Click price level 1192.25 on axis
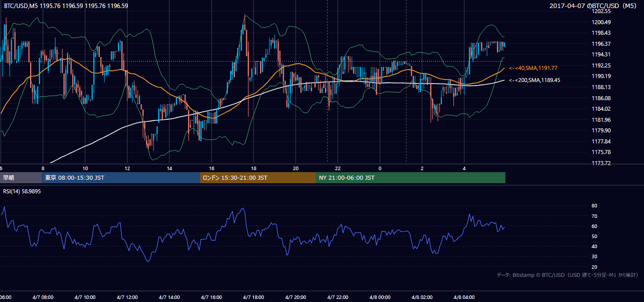644x302 pixels. pos(601,65)
